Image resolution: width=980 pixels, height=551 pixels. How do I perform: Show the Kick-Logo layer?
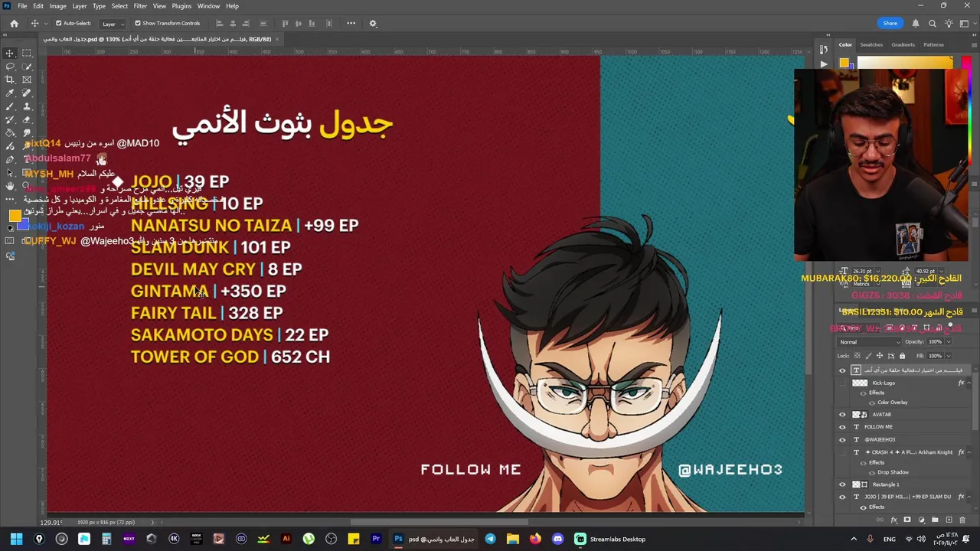click(x=842, y=383)
